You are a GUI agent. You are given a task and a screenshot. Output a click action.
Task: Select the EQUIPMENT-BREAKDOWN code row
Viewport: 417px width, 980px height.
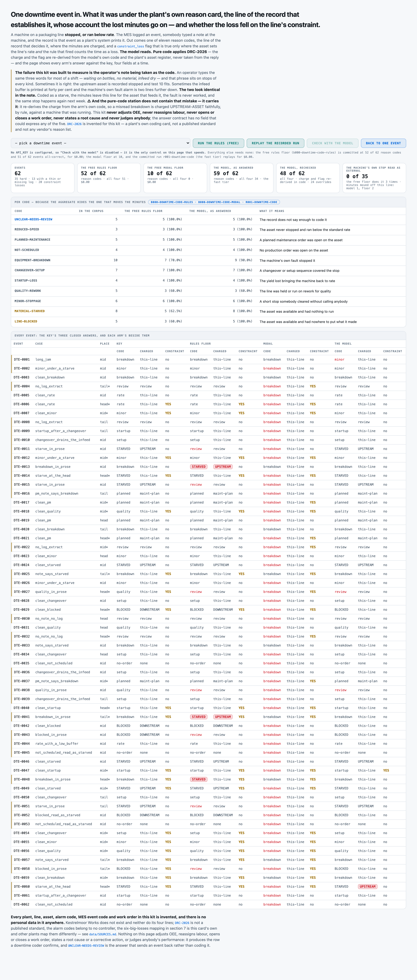click(208, 260)
